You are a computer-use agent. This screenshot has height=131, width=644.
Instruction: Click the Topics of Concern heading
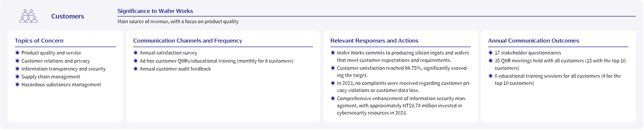[39, 41]
